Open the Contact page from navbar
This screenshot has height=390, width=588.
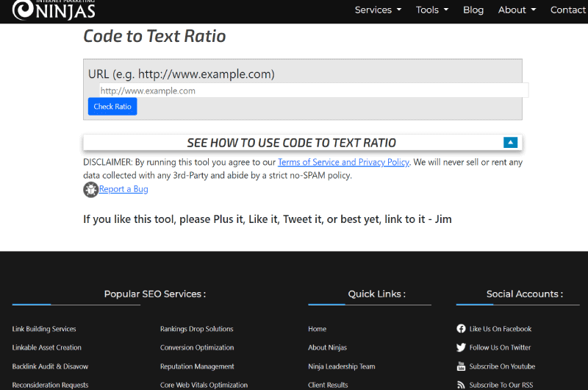point(567,10)
